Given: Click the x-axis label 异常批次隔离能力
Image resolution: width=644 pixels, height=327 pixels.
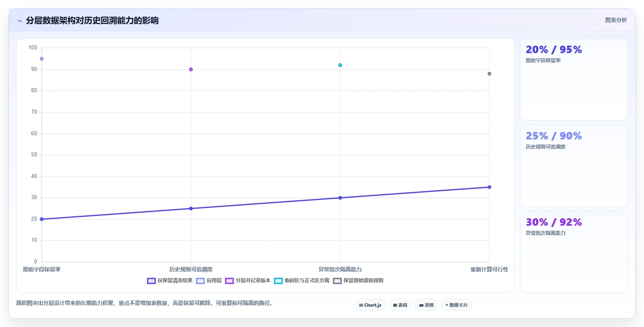Looking at the screenshot, I should 340,270.
